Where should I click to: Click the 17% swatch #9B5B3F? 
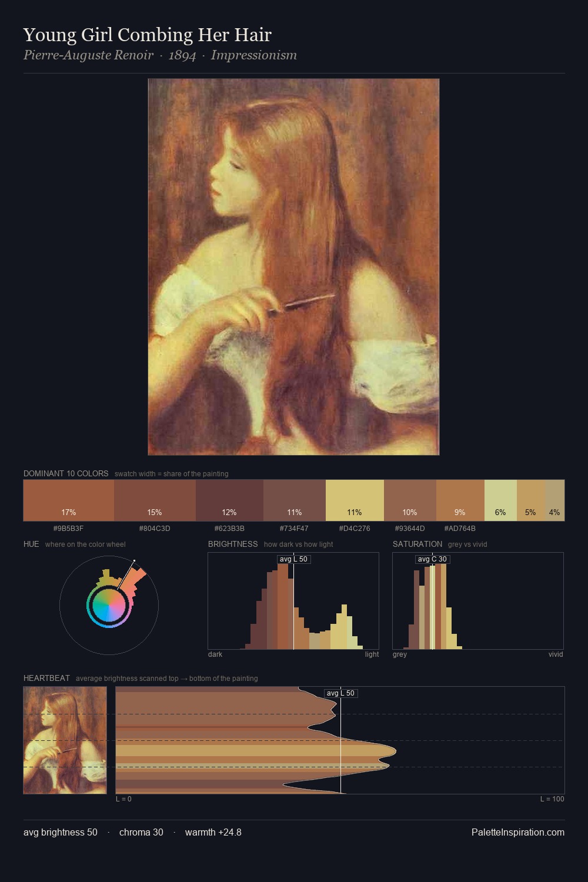[x=69, y=500]
